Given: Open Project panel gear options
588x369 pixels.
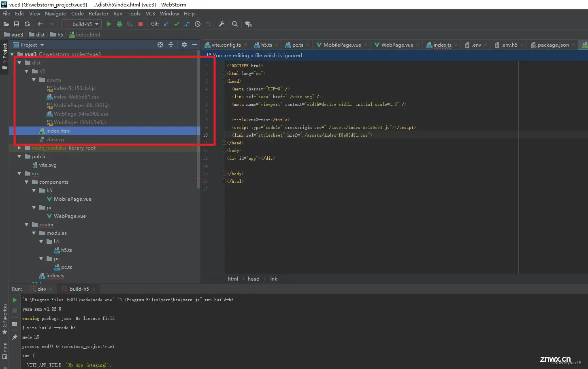Looking at the screenshot, I should (184, 45).
